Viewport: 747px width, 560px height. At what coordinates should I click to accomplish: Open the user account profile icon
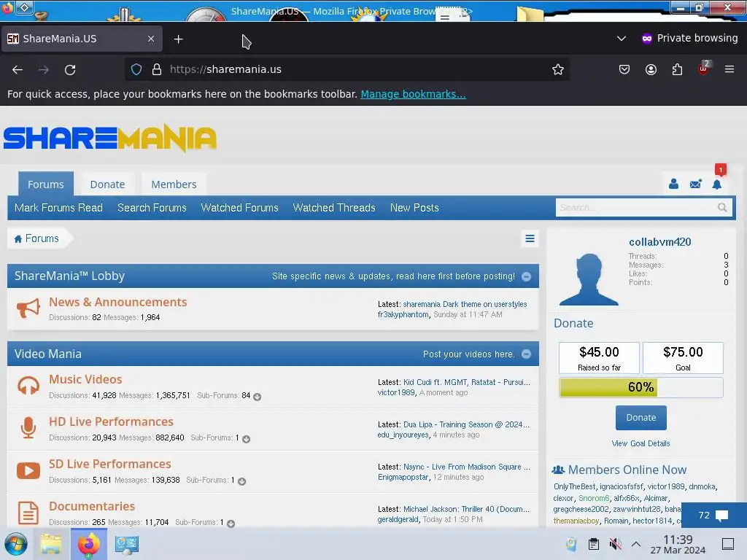point(673,184)
